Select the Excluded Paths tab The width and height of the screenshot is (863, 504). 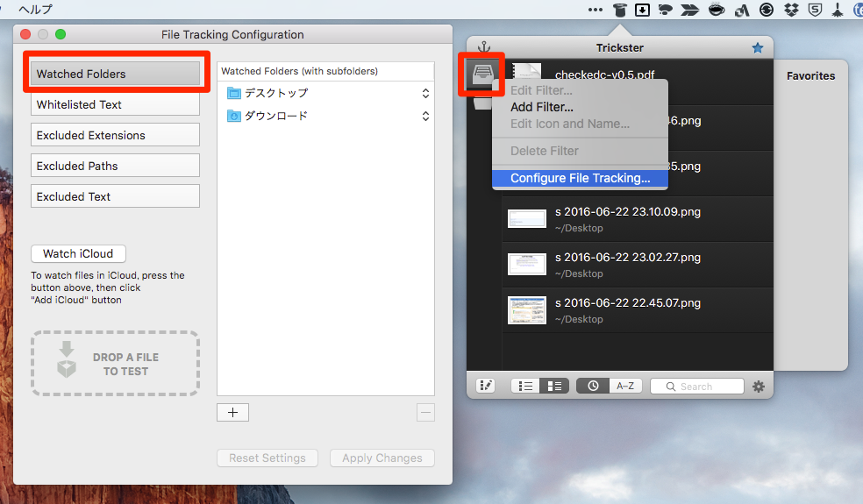pyautogui.click(x=115, y=166)
